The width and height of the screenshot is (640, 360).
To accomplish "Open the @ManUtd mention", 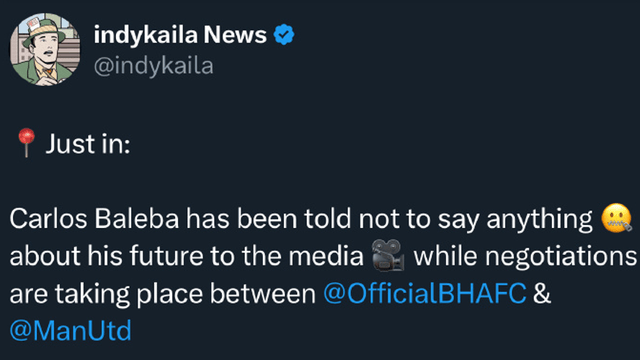I will point(70,331).
